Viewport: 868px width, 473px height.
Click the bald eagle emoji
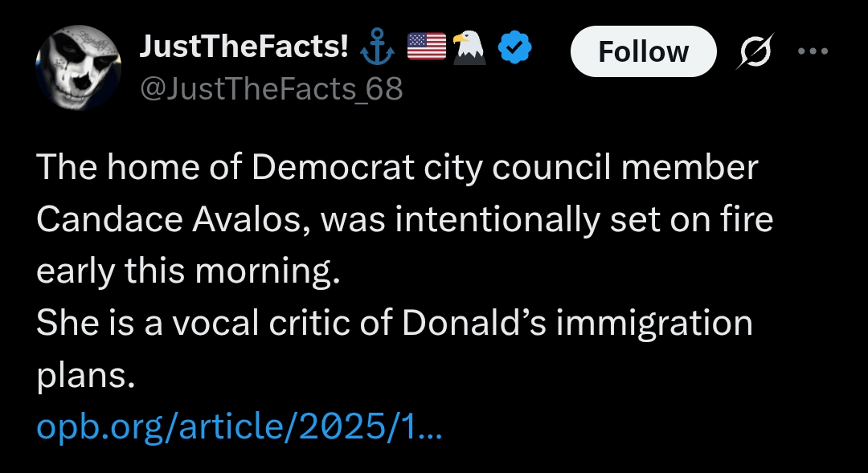(469, 48)
